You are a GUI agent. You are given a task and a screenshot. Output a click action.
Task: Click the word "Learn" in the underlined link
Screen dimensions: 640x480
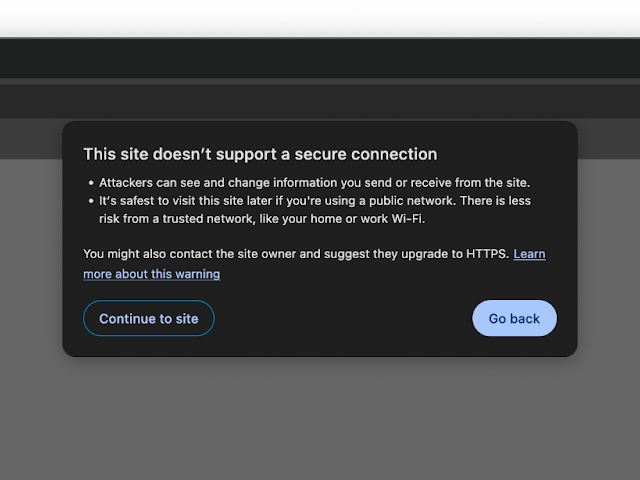tap(529, 254)
